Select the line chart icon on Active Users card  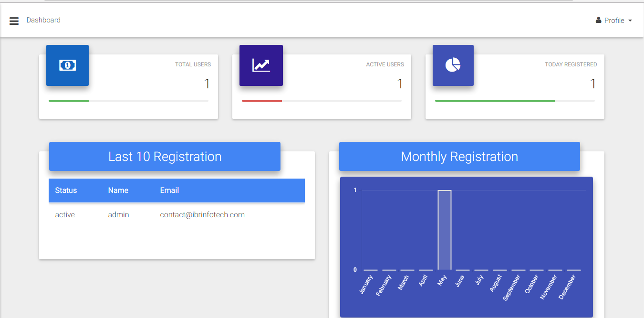(x=261, y=65)
